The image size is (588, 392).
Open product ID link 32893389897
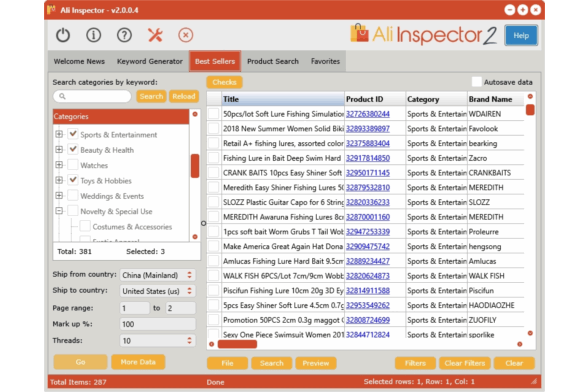click(x=368, y=129)
